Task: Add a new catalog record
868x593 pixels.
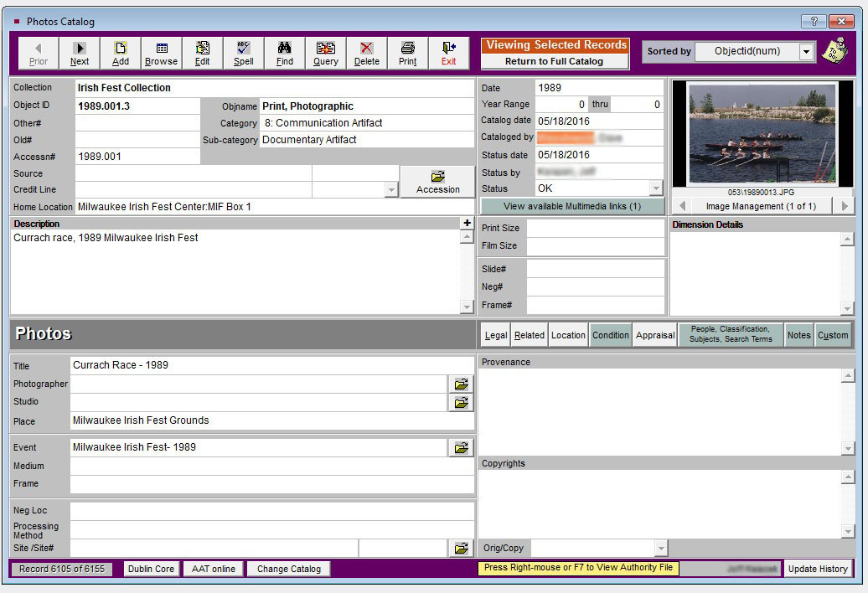Action: point(120,54)
